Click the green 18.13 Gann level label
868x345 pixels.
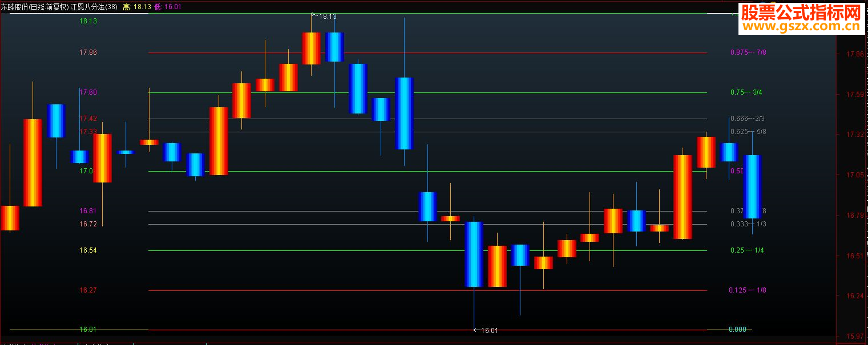click(88, 21)
